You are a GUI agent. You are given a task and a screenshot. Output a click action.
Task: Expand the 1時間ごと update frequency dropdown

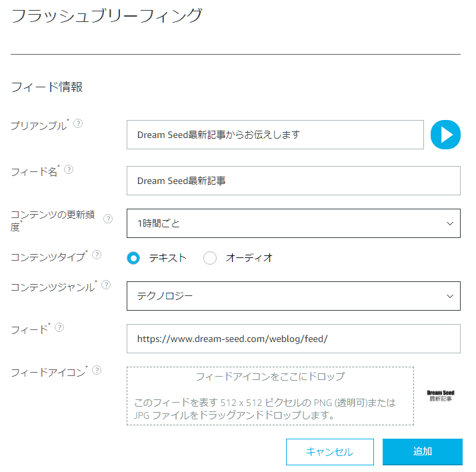(x=293, y=223)
